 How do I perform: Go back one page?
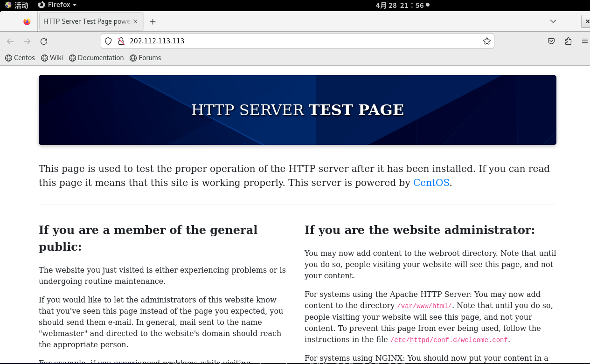click(x=10, y=41)
